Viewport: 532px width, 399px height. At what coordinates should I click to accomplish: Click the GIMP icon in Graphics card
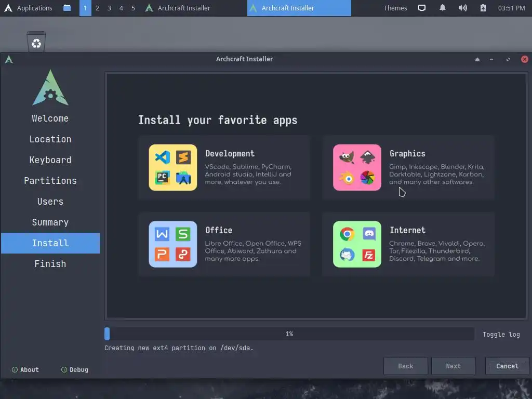coord(347,157)
